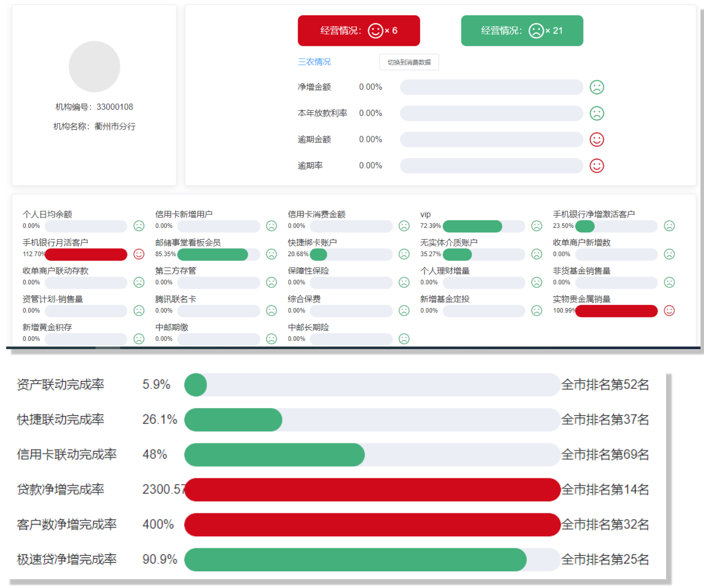
Task: Click the red smiley icon beside 逾期金额
Action: (596, 140)
